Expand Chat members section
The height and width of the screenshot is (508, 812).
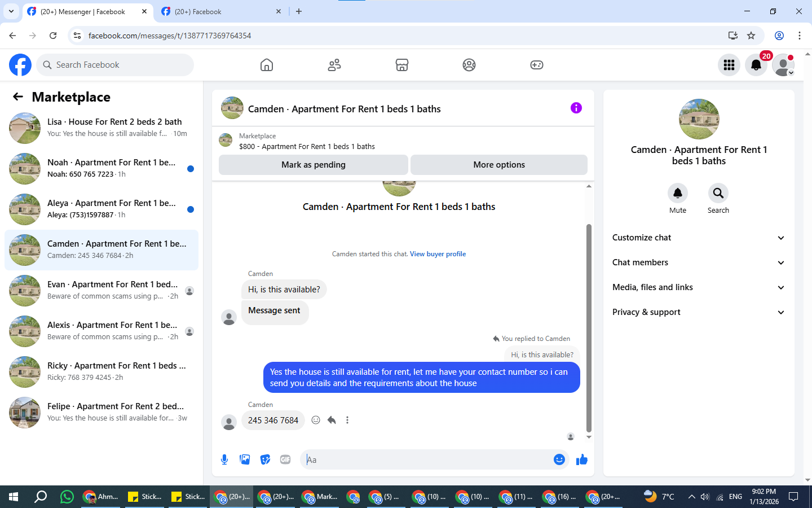(x=699, y=262)
